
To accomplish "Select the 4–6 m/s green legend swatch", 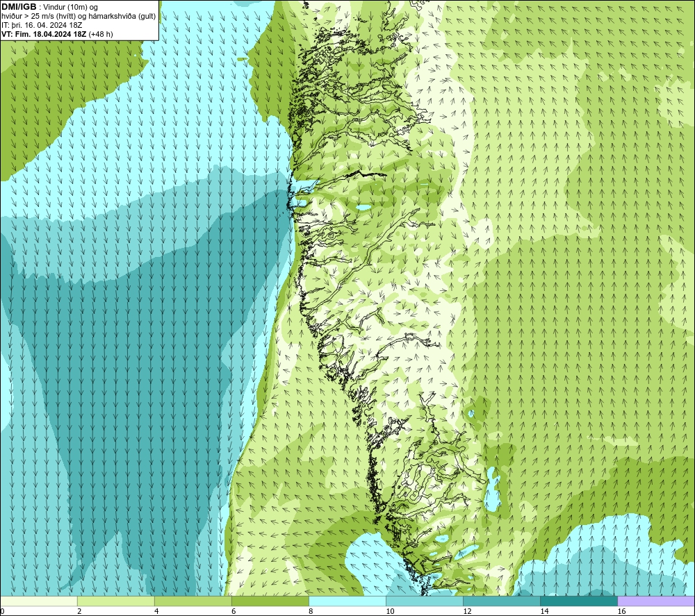I will tap(193, 601).
